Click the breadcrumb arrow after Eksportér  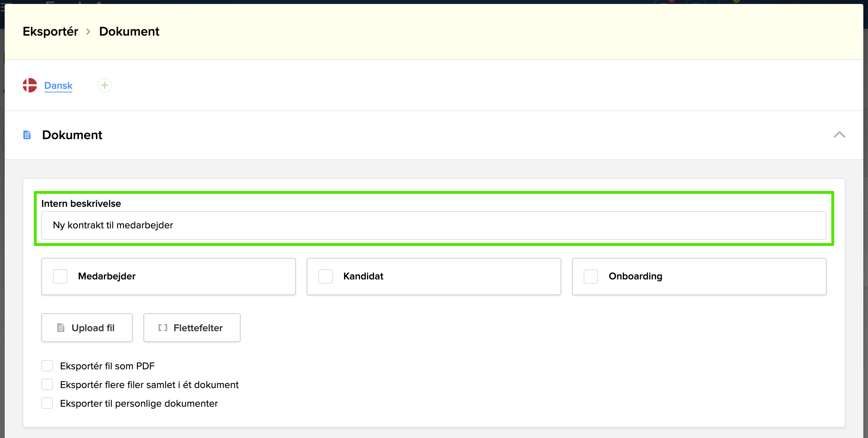(x=88, y=32)
